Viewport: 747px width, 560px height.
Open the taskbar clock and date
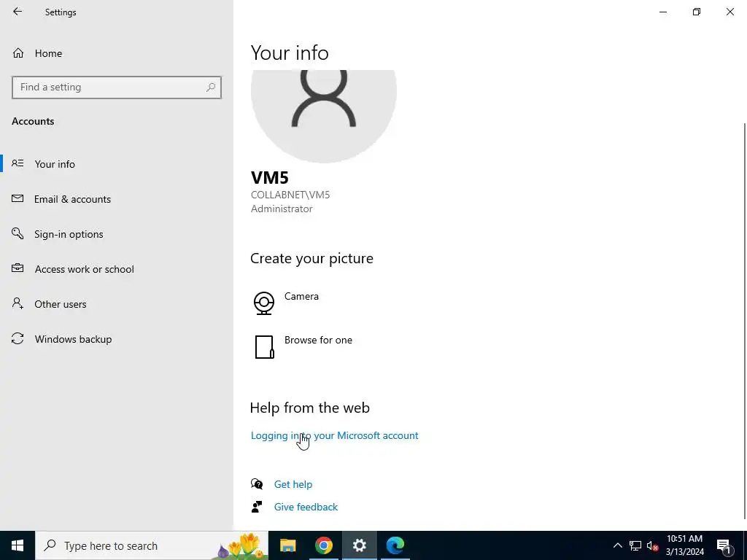click(x=684, y=545)
